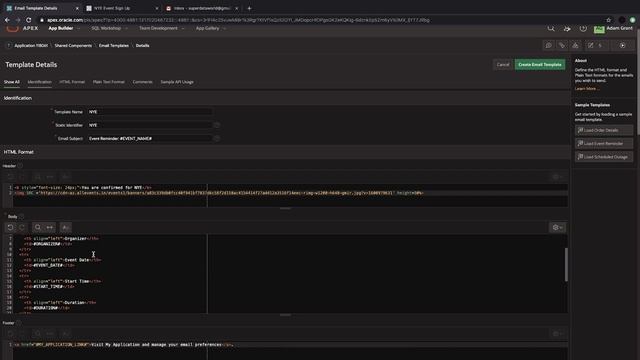640x360 pixels.
Task: Click the Utilities icon in page toolbar
Action: [575, 45]
